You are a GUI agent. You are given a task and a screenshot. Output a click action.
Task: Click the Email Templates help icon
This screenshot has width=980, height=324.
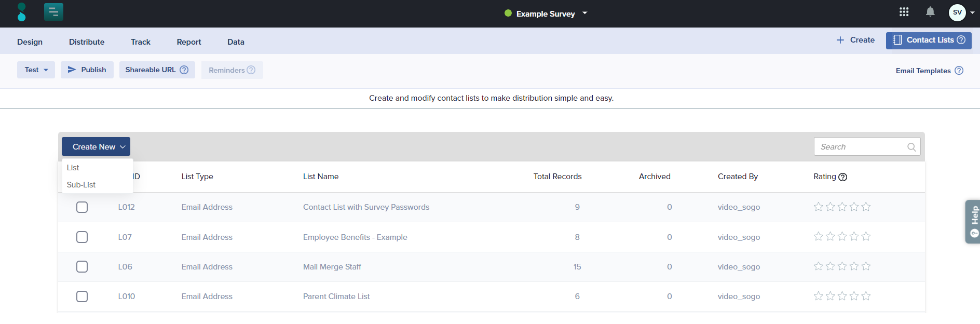(x=959, y=71)
